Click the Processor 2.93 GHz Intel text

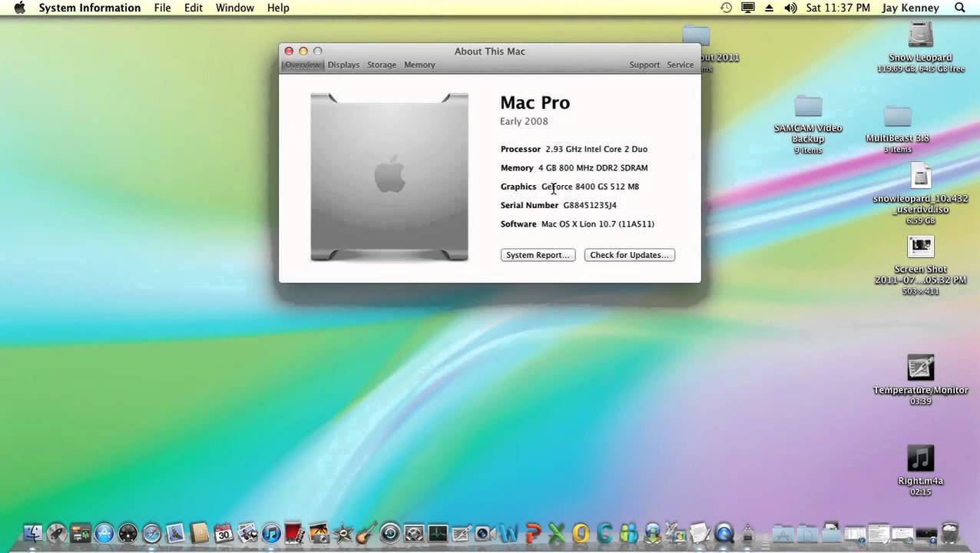pyautogui.click(x=574, y=149)
